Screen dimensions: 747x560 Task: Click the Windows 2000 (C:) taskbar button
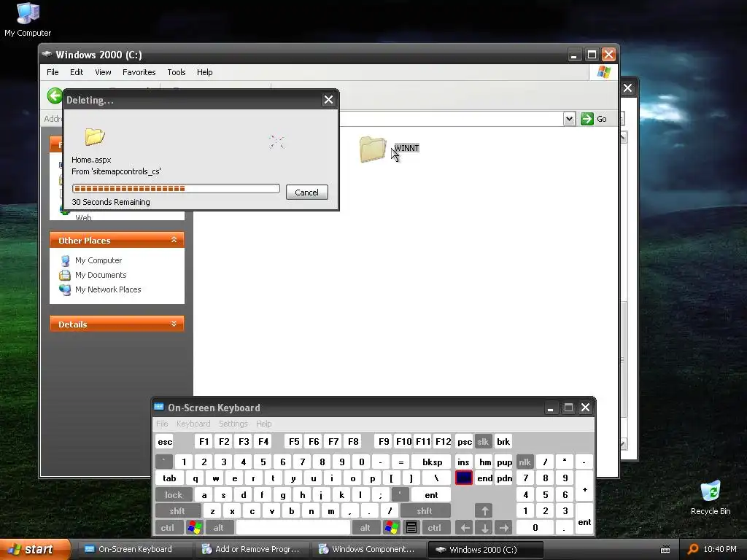[x=485, y=550]
